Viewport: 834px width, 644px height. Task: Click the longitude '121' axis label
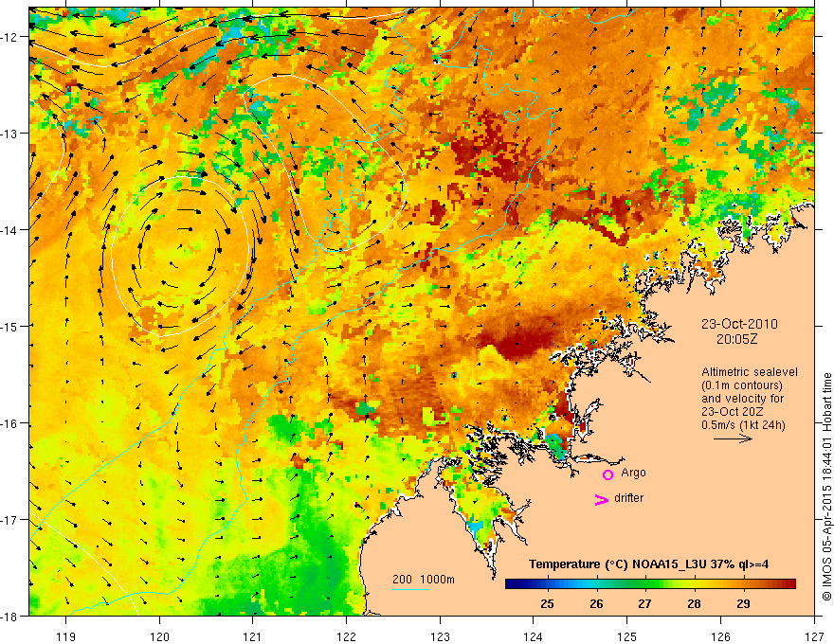(253, 636)
